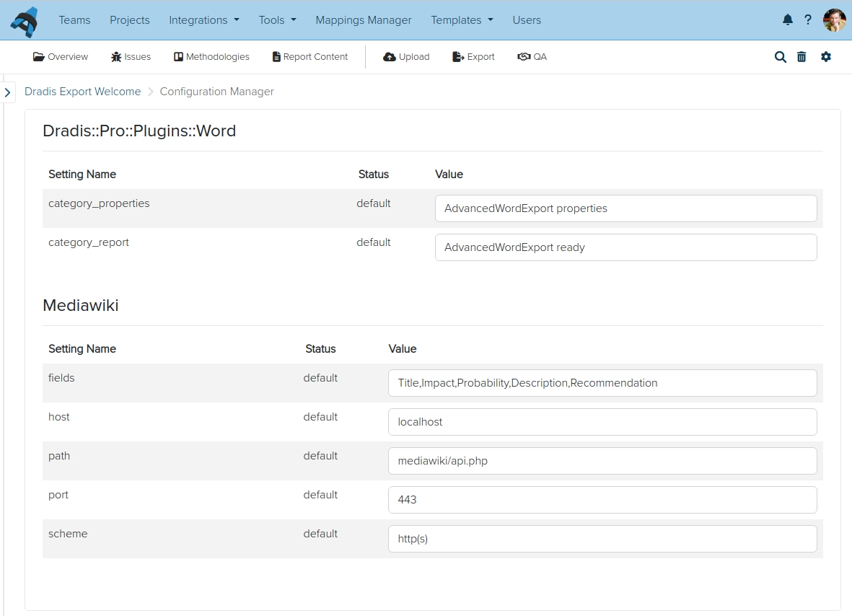
Task: Click the fields setting name
Action: [61, 377]
